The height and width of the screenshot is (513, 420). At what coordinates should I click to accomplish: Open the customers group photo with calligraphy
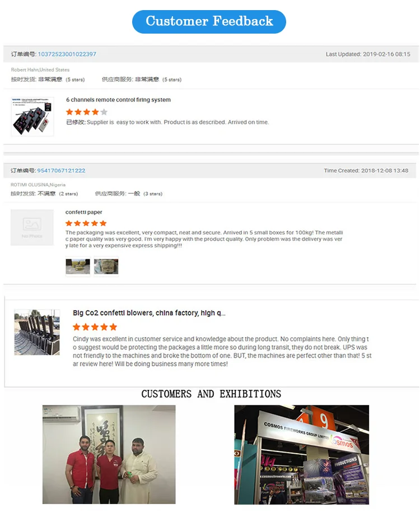pos(109,454)
